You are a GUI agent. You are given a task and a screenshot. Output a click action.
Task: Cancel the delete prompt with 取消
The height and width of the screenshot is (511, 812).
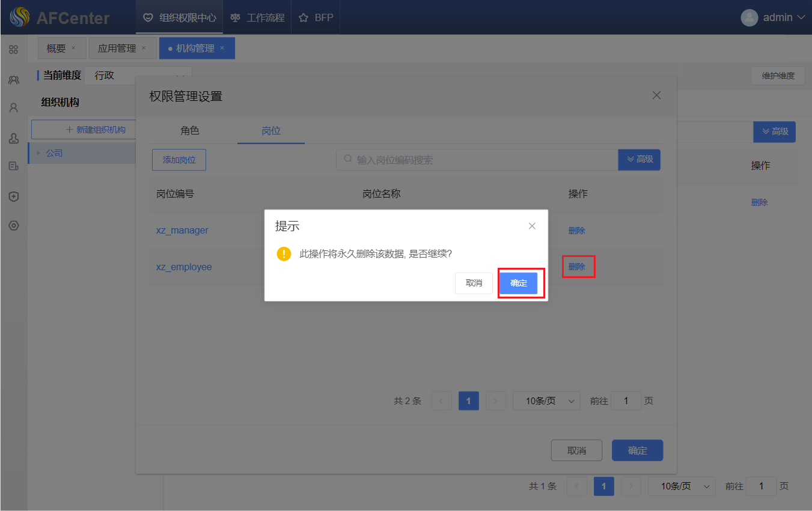474,283
